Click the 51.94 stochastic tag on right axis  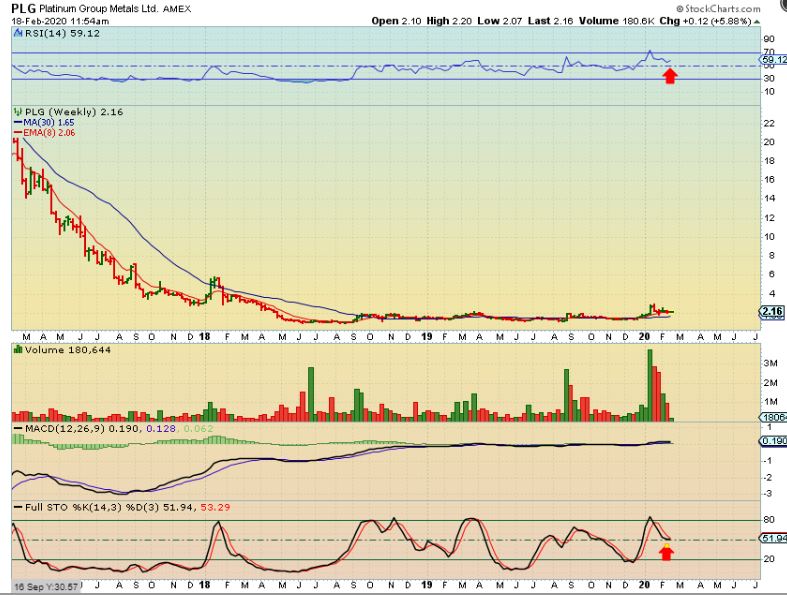(774, 538)
